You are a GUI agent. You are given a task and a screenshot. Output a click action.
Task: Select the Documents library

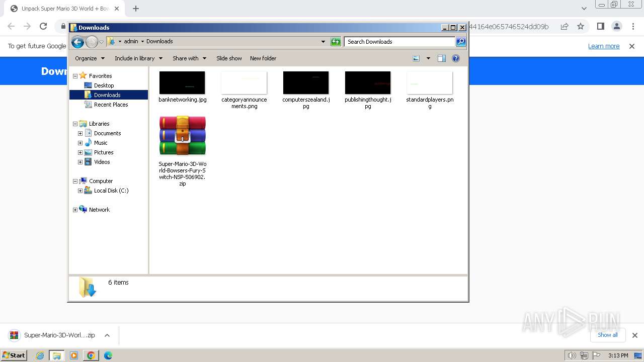[107, 133]
